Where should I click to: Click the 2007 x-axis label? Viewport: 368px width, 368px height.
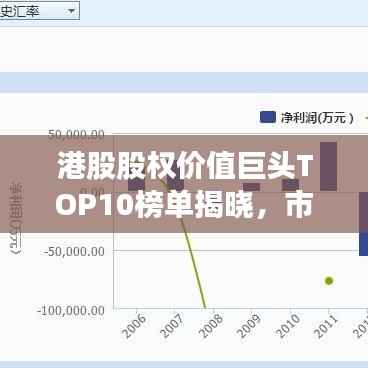(x=172, y=326)
